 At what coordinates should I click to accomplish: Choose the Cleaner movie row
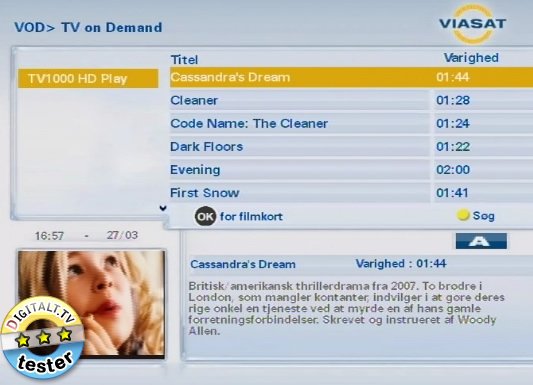click(x=351, y=100)
